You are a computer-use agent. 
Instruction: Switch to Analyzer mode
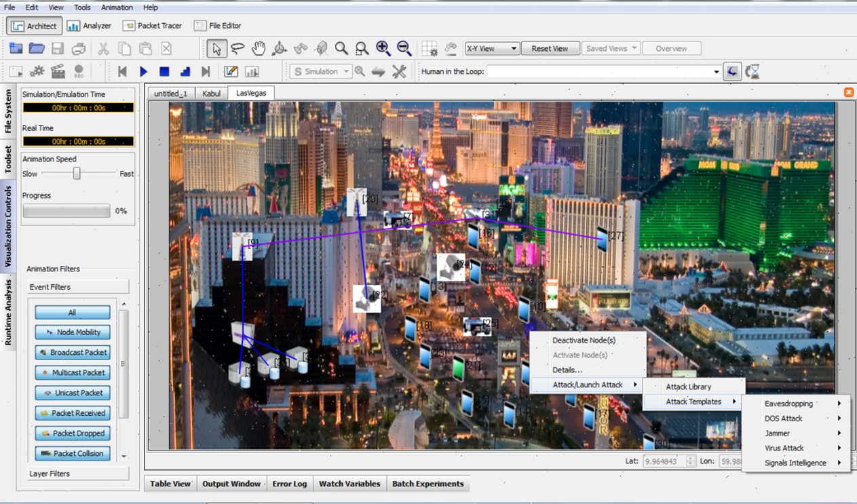89,26
